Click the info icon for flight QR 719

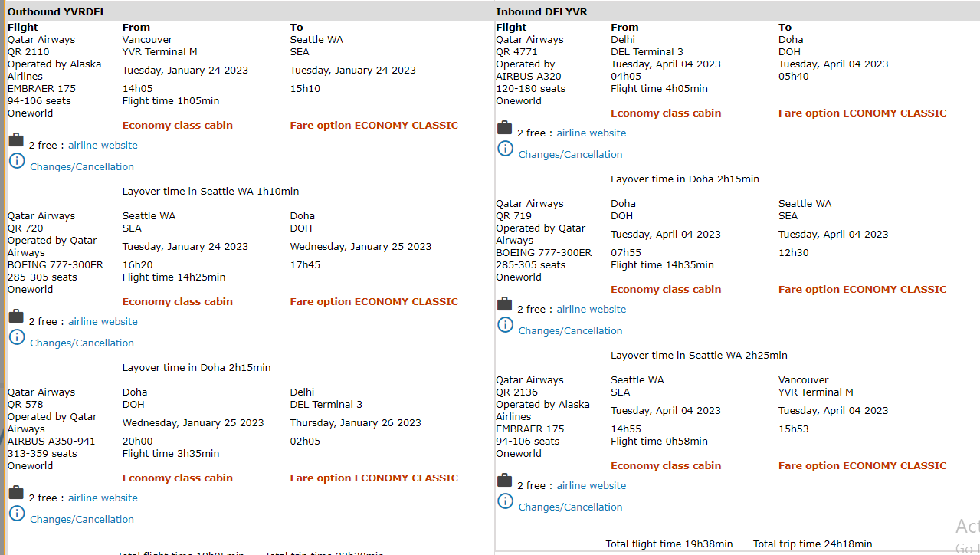coord(505,325)
